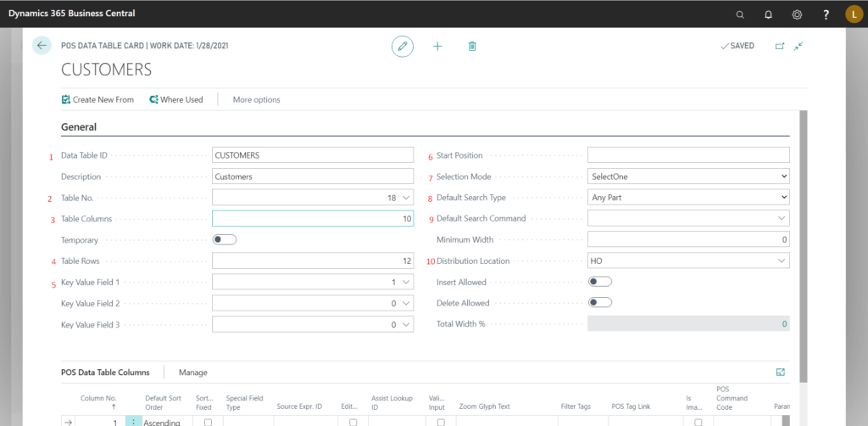The width and height of the screenshot is (868, 426).
Task: Click the SAVED status indicator
Action: (737, 46)
